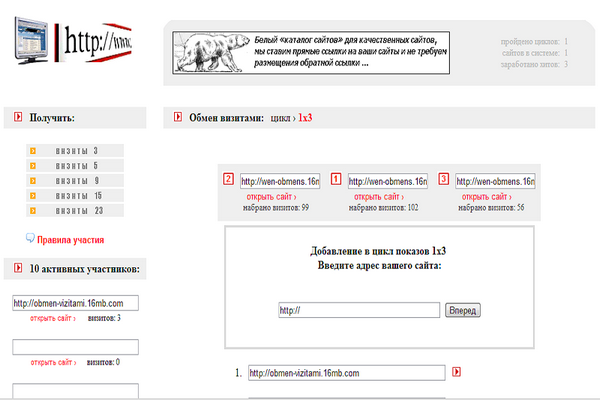600x400 pixels.
Task: Click the speech bubble icon near Правила участия
Action: pos(30,238)
